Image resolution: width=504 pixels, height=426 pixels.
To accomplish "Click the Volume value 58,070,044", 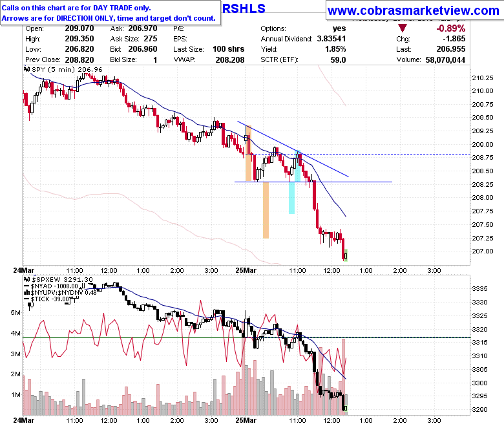I will pyautogui.click(x=445, y=59).
